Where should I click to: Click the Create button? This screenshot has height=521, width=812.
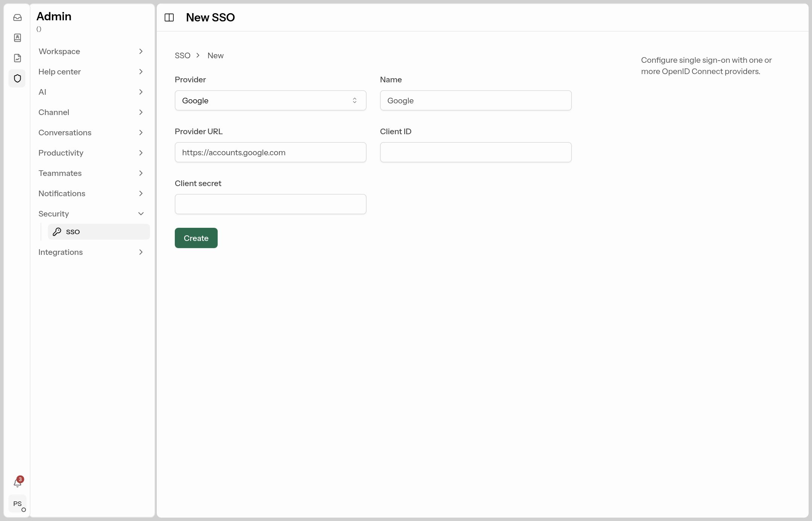(x=196, y=238)
